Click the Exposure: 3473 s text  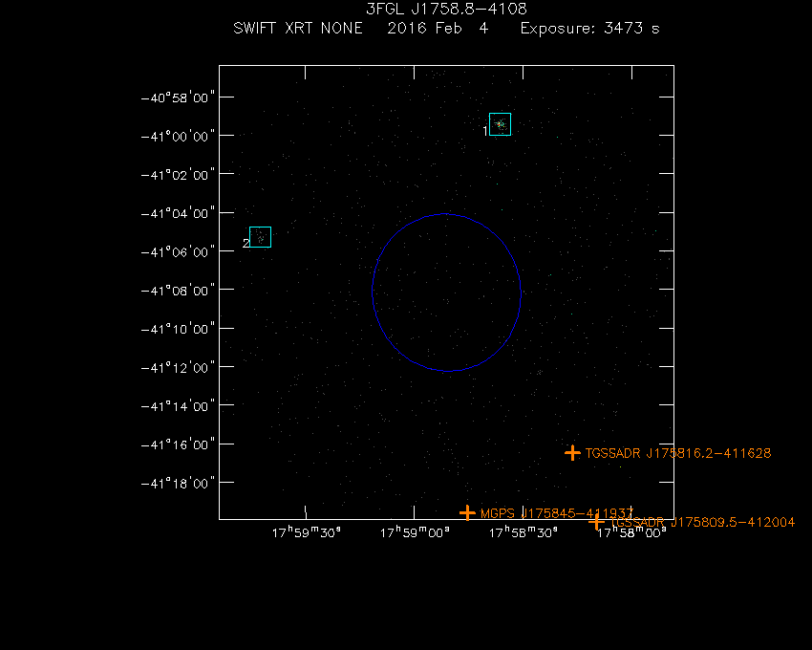click(589, 28)
